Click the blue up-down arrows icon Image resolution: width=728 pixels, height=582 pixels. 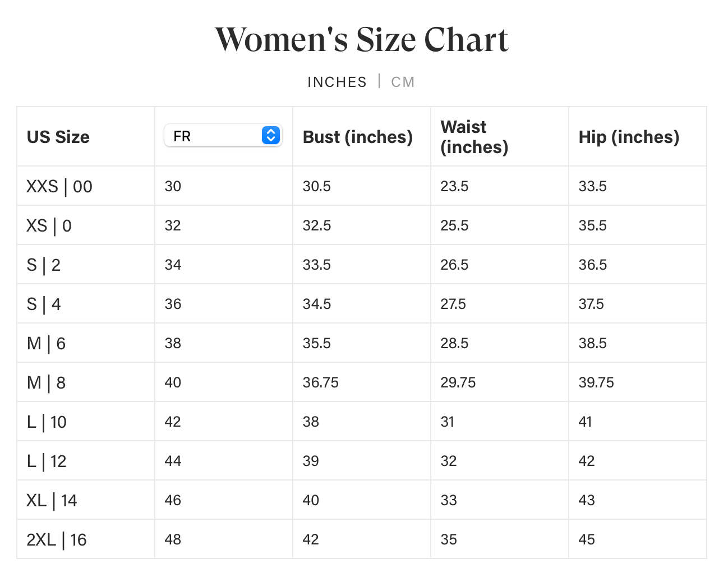(x=271, y=136)
